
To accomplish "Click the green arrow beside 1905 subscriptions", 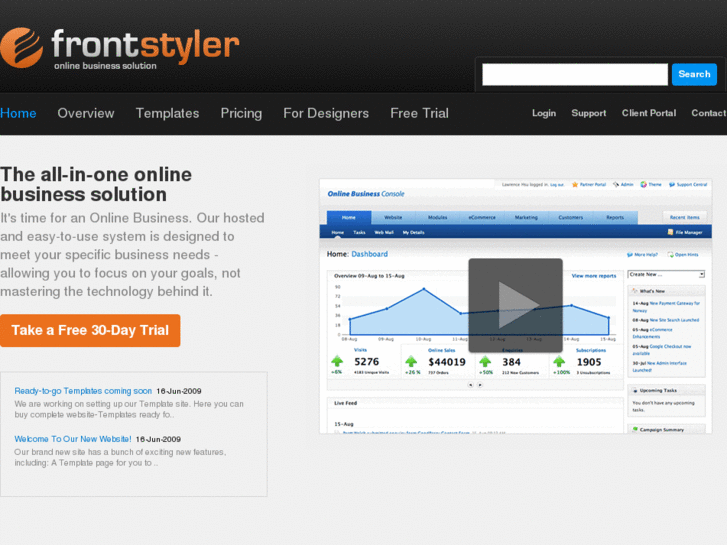I will tap(559, 360).
